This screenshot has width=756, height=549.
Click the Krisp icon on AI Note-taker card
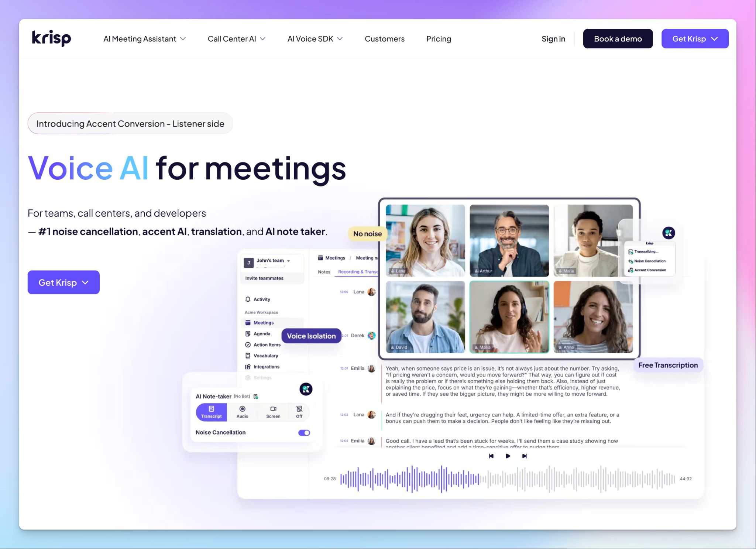coord(306,389)
